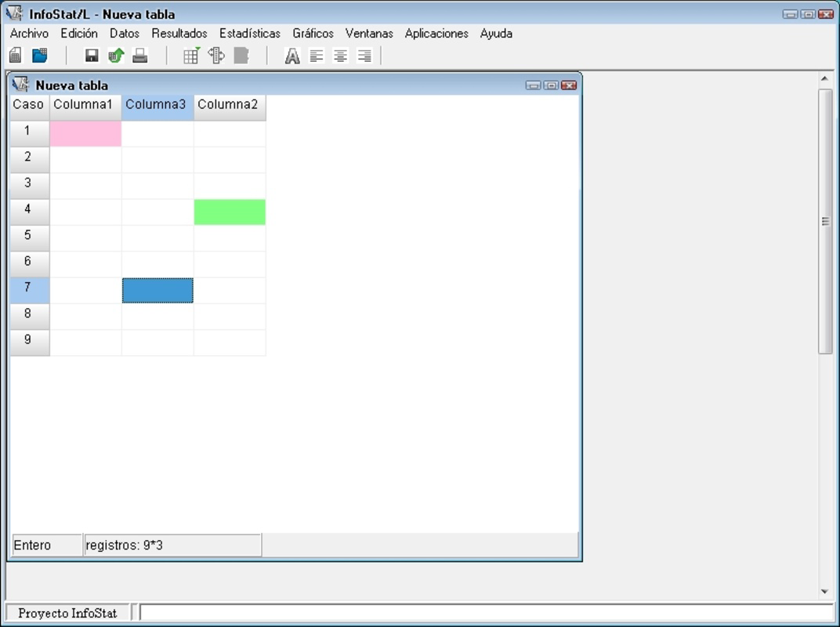The width and height of the screenshot is (840, 627).
Task: Select row header 1
Action: click(30, 133)
